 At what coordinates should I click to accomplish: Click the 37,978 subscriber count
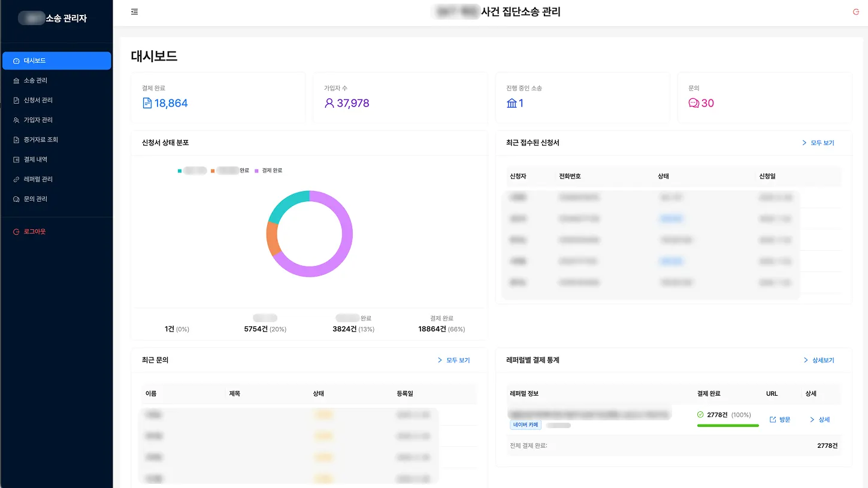coord(353,103)
